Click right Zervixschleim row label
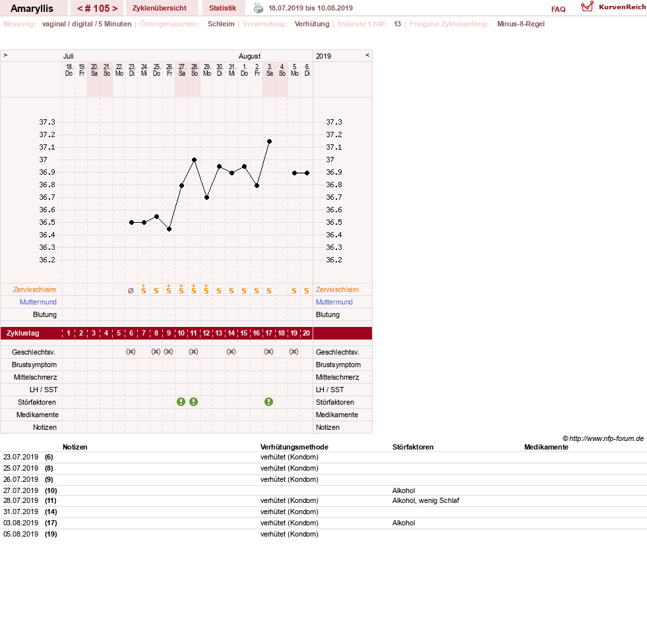 point(337,289)
